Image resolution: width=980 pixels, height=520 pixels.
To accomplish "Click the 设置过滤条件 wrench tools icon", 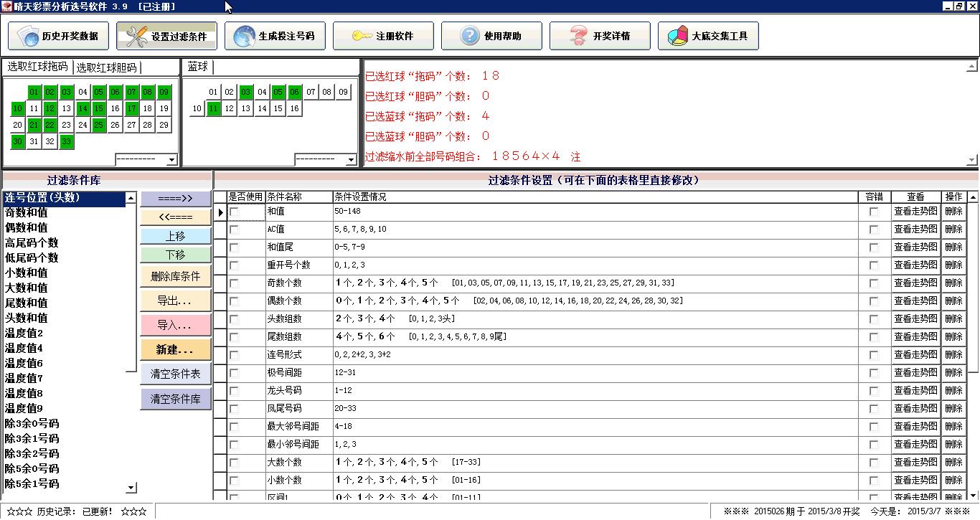I will click(x=133, y=36).
